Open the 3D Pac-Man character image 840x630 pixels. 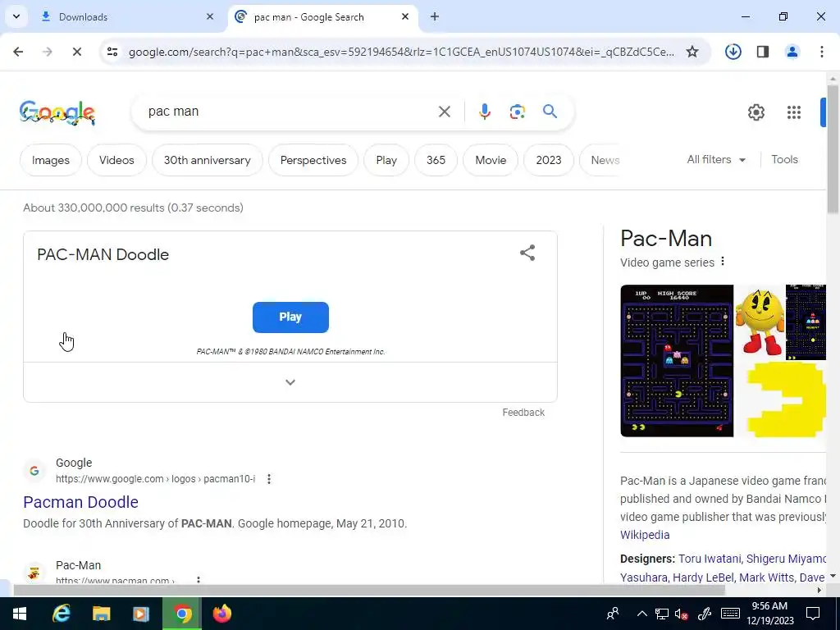[760, 322]
